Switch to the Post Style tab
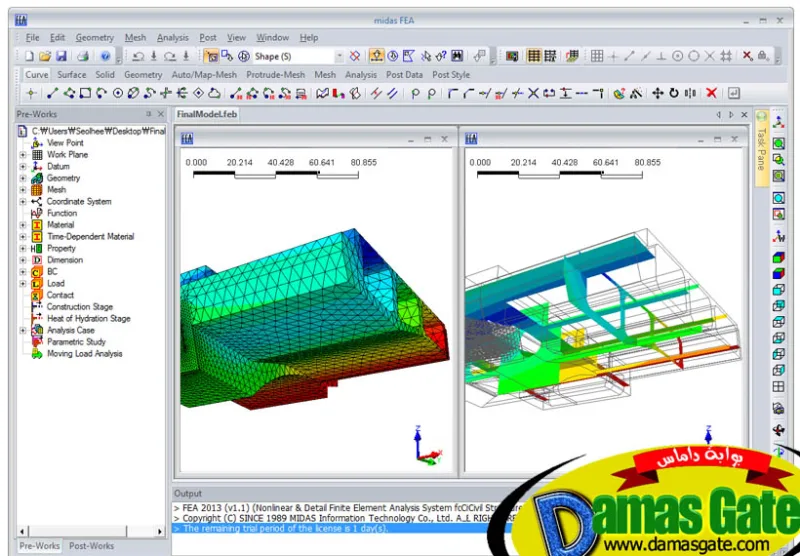 (451, 75)
